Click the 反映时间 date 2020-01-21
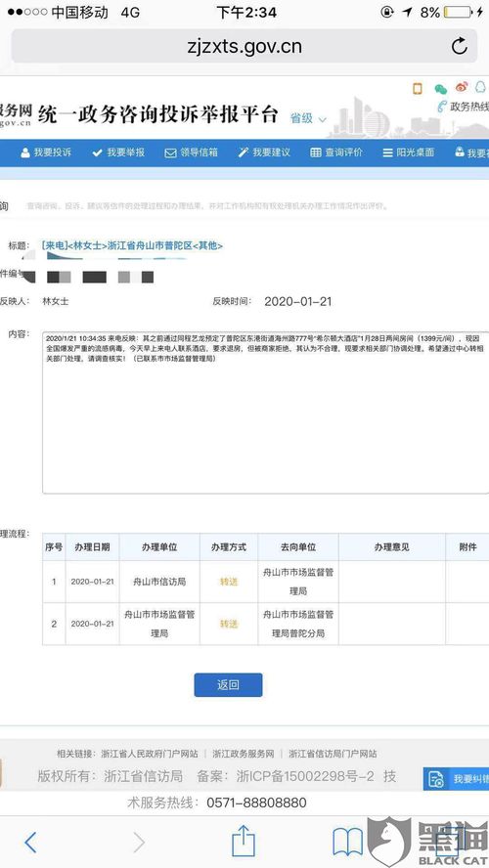This screenshot has width=489, height=868. coord(298,302)
